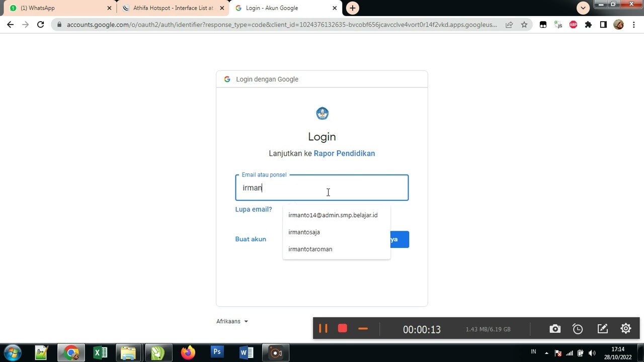Launch Firefox from the taskbar

[x=188, y=352]
